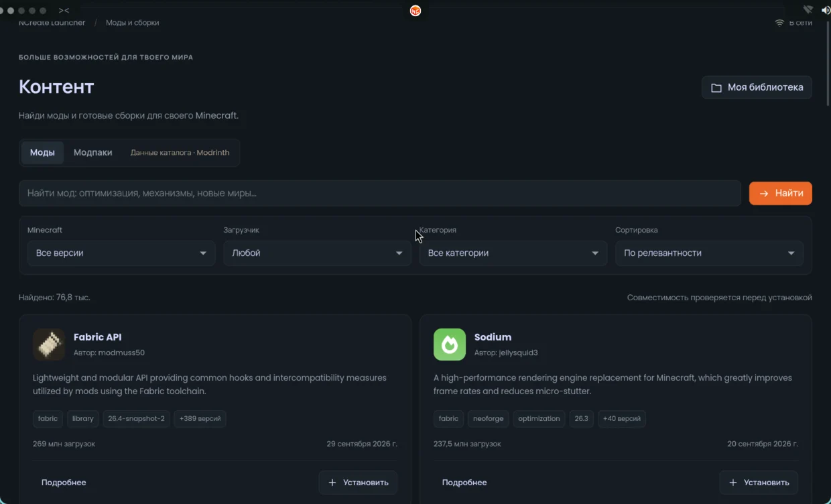
Task: Click the +389 версий tag
Action: point(200,419)
